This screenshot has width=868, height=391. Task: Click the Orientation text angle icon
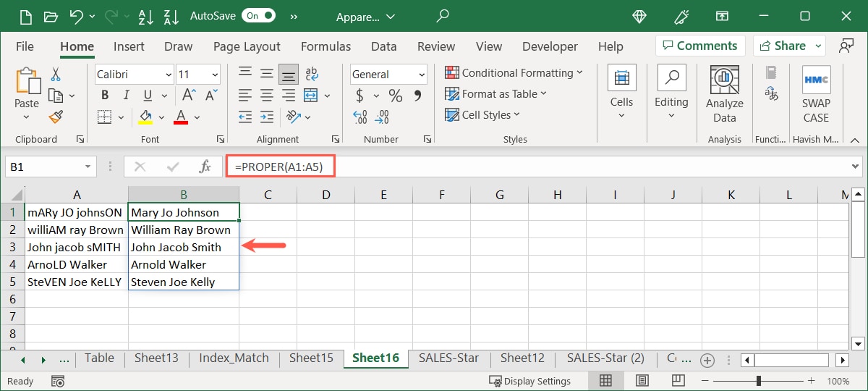point(292,117)
